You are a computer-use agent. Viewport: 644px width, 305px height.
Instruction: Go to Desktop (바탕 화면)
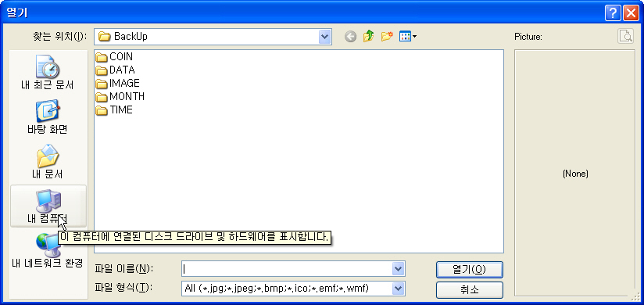coord(48,117)
